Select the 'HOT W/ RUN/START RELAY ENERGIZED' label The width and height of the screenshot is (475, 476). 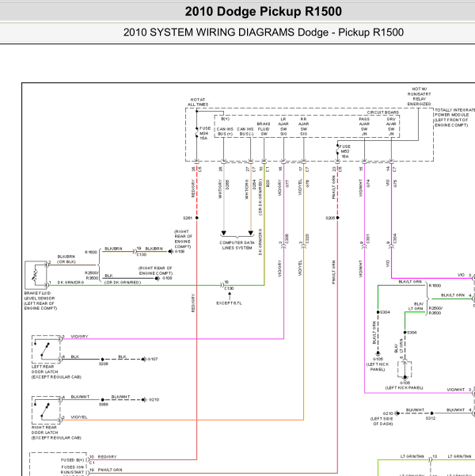(419, 97)
